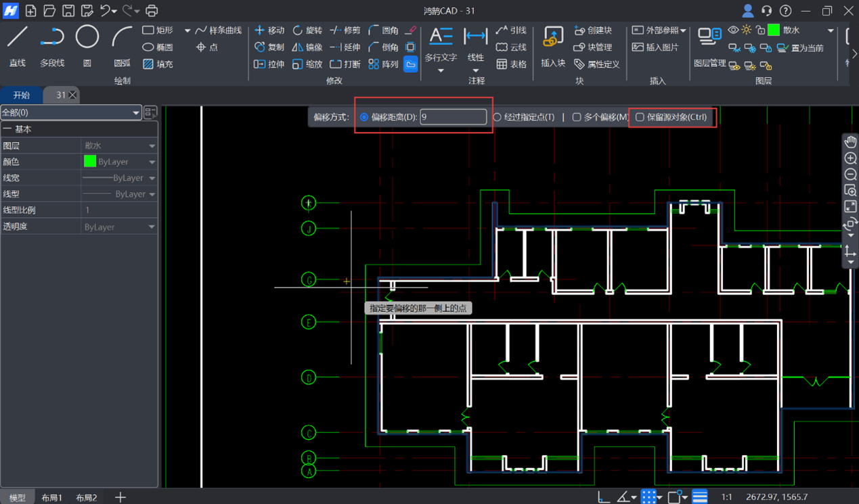This screenshot has width=859, height=504.
Task: Click the green 颜色 ByLayer color swatch
Action: 90,162
